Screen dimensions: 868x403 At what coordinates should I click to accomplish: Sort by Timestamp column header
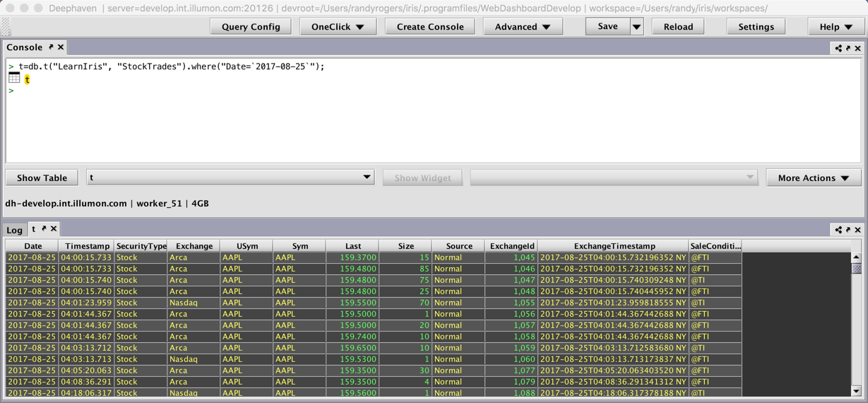pos(87,246)
